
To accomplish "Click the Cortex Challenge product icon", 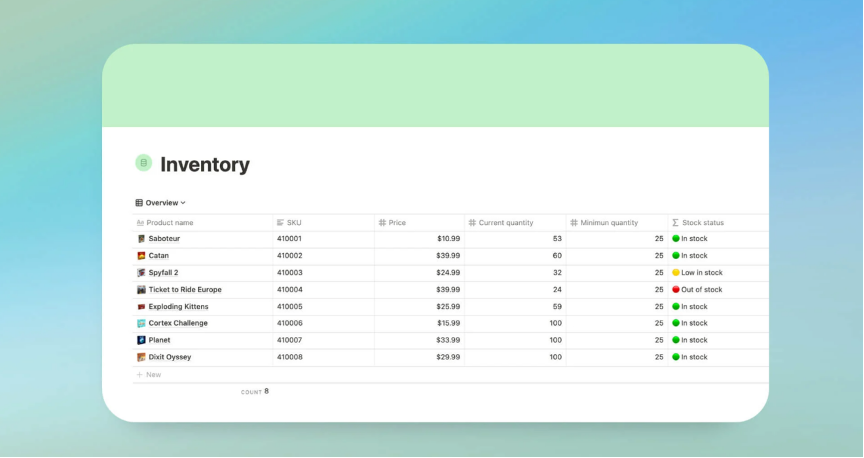I will pyautogui.click(x=141, y=323).
